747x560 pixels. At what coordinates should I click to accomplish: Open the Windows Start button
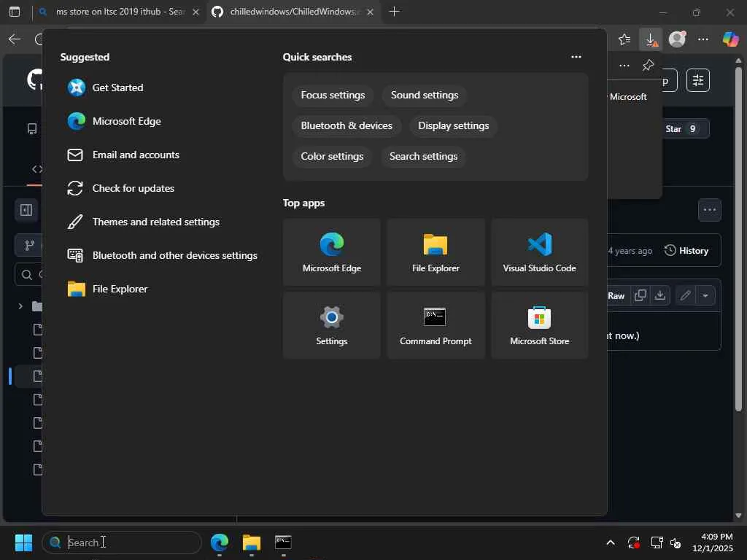[23, 542]
